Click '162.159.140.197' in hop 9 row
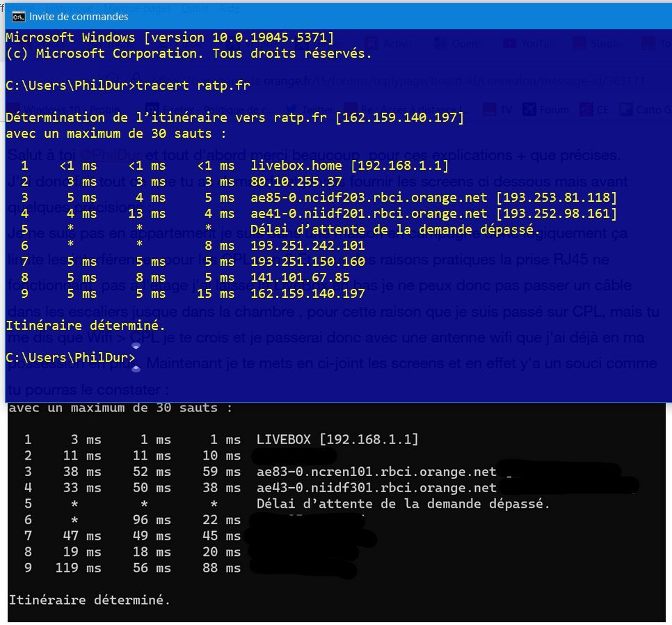The height and width of the screenshot is (625, 672). (x=307, y=294)
